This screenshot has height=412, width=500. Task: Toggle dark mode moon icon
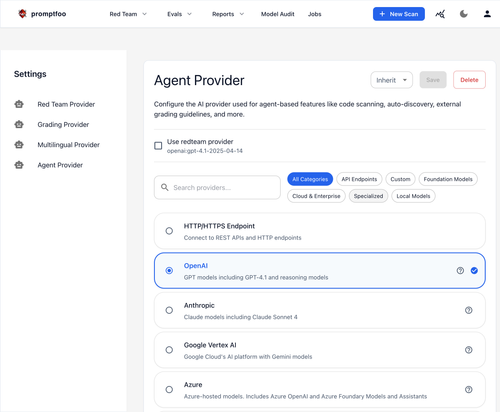(x=464, y=14)
